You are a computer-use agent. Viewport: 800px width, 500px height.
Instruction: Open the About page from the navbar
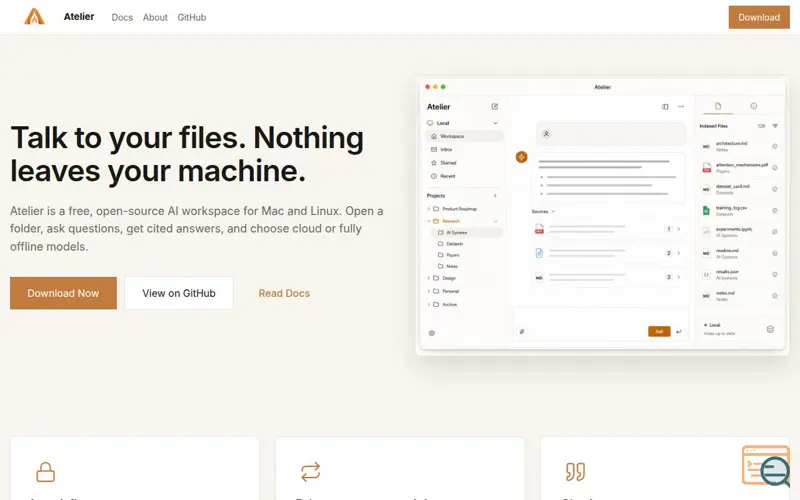pyautogui.click(x=155, y=17)
